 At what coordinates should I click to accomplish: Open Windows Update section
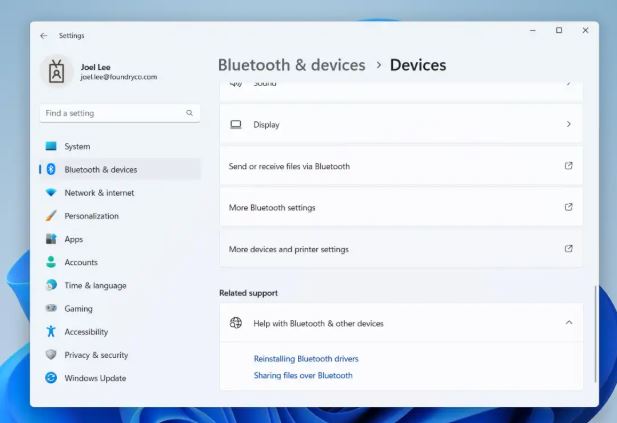[x=95, y=378]
